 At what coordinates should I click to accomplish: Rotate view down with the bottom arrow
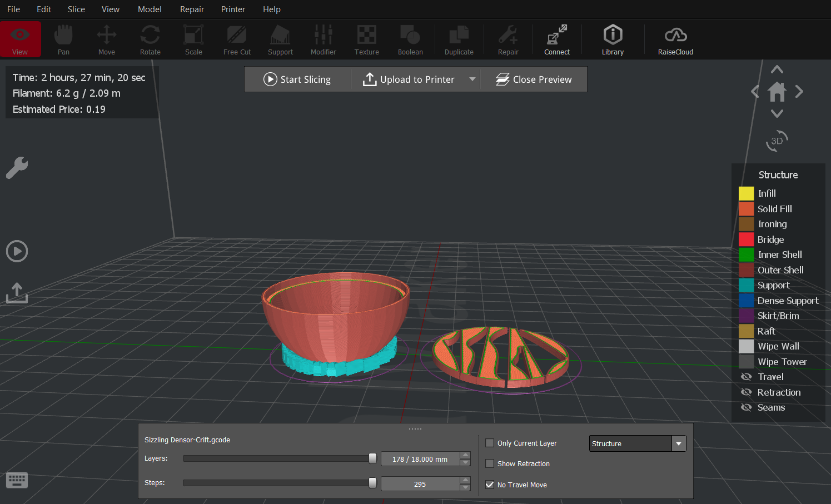pyautogui.click(x=777, y=113)
